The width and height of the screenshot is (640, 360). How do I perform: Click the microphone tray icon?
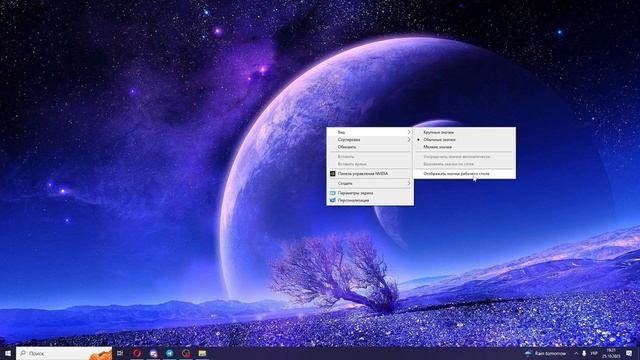(x=584, y=353)
